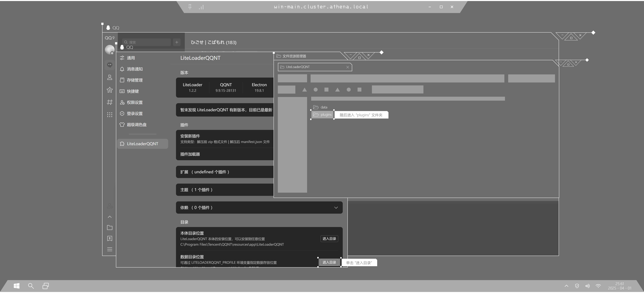
Task: Click the 暂未发现 LiteLoaderQQNT 有新版本 notice
Action: (x=225, y=110)
